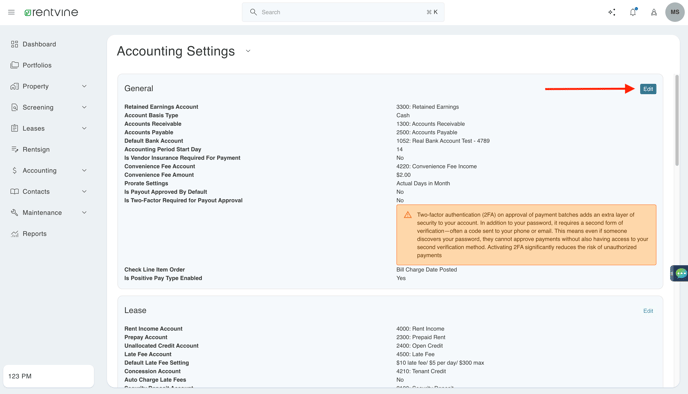Open the Accounting Settings title dropdown
The width and height of the screenshot is (688, 394).
click(x=248, y=51)
